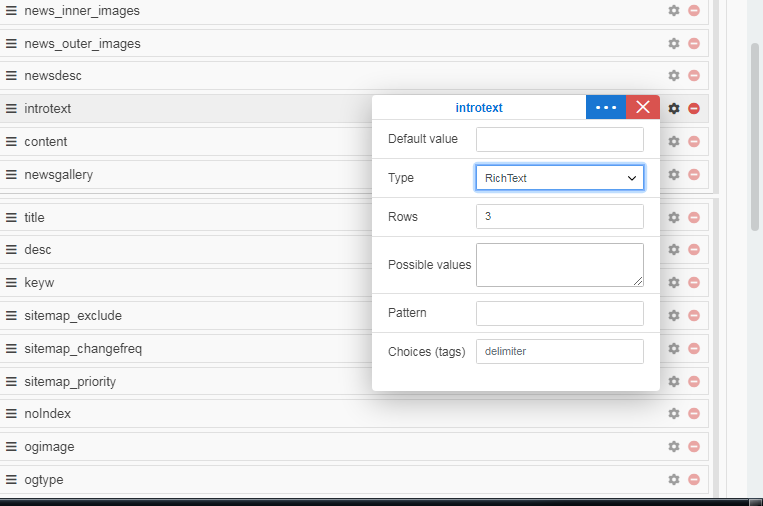Remove the introtext field
This screenshot has height=506, width=763.
(694, 108)
